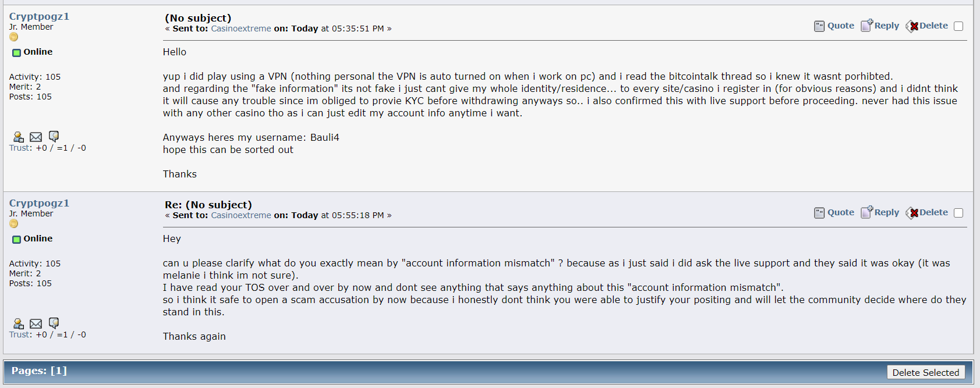Tick the checkbox for the first message

958,26
